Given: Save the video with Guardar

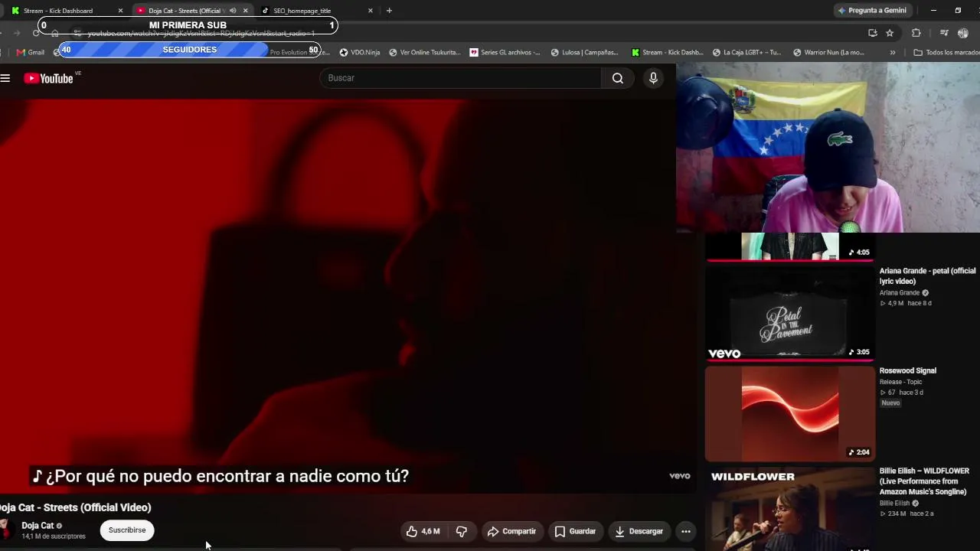Looking at the screenshot, I should click(575, 531).
